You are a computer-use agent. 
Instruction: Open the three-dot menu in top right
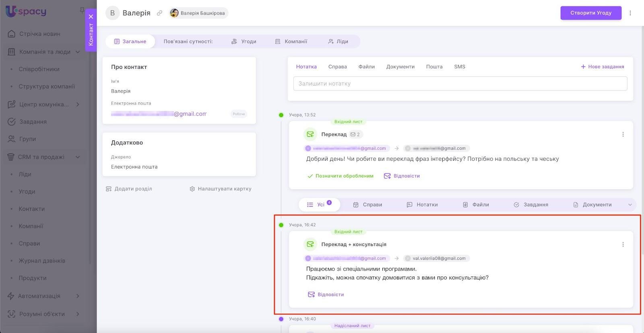(x=630, y=13)
